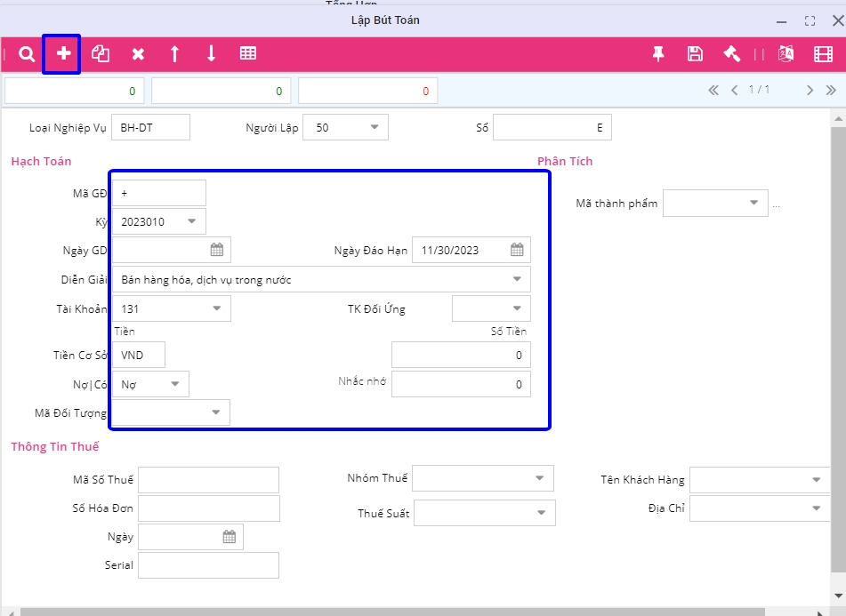Click the copy entry icon

pyautogui.click(x=101, y=54)
